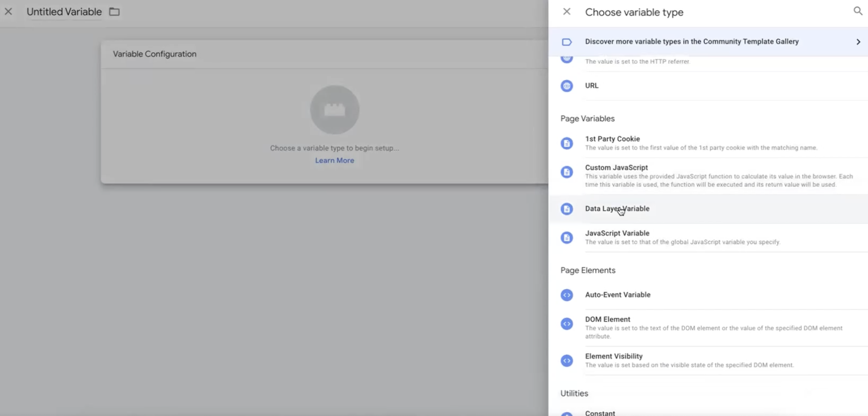Click the Auto-Event Variable code icon
This screenshot has height=416, width=868.
pyautogui.click(x=567, y=295)
